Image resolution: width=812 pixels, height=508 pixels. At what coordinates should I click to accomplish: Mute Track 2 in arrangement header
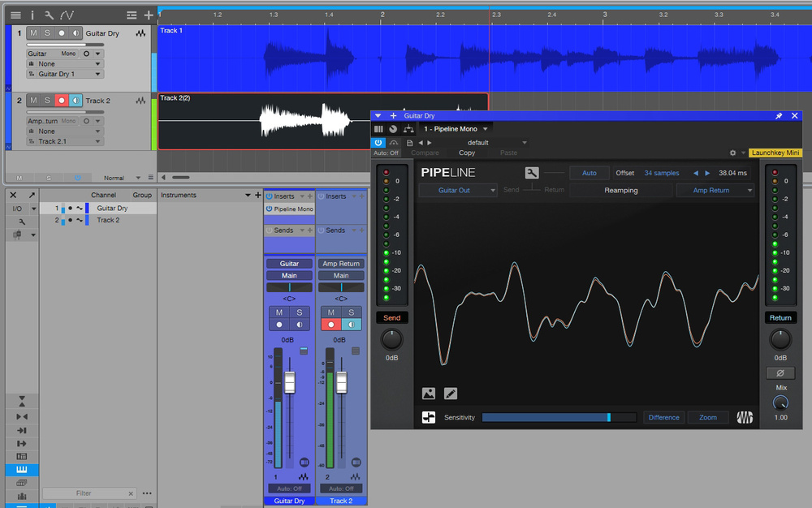point(33,101)
